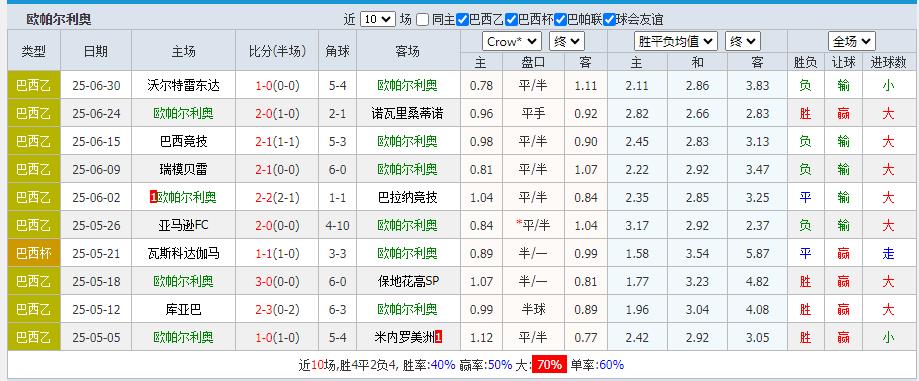The width and height of the screenshot is (919, 381).
Task: Click the 走 result on 25-05-21
Action: 889,253
